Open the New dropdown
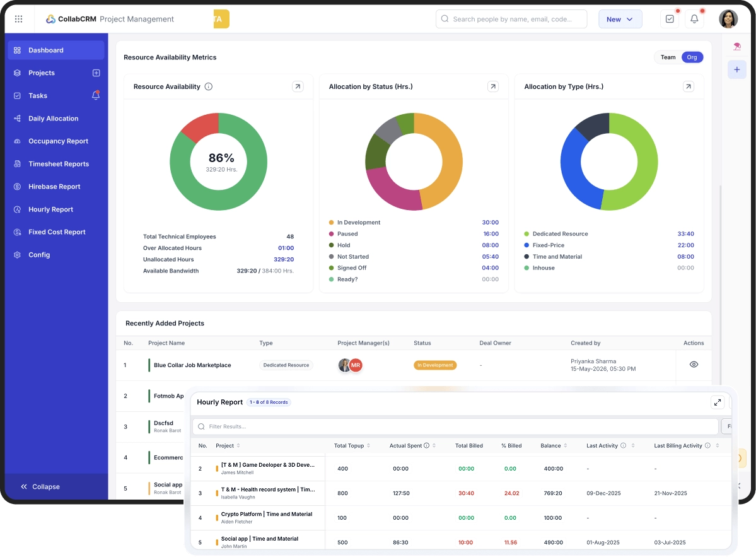 click(x=620, y=19)
